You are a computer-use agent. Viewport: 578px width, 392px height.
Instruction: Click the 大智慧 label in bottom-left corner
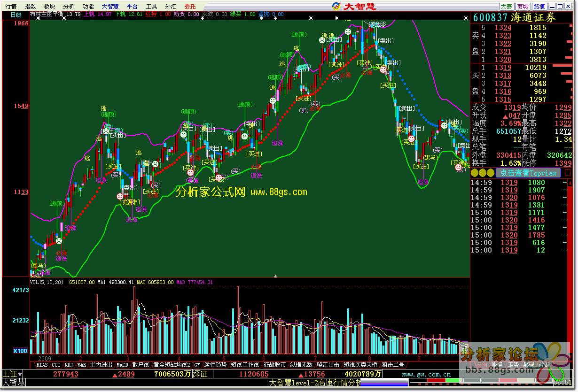[x=13, y=383]
